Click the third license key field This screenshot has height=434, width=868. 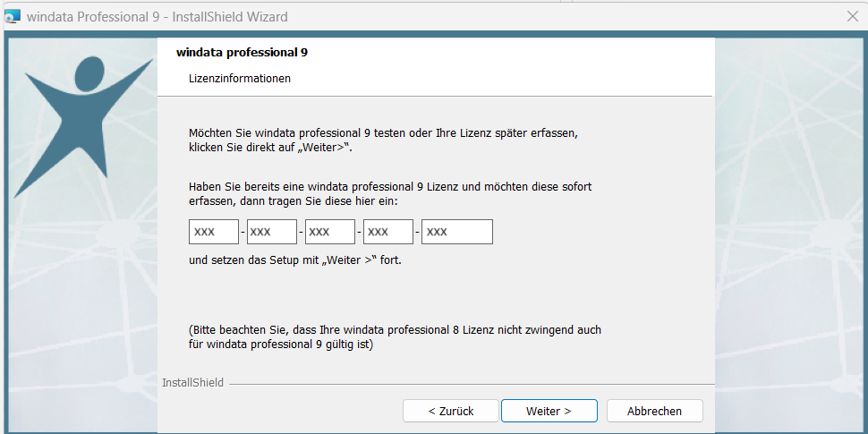click(330, 232)
